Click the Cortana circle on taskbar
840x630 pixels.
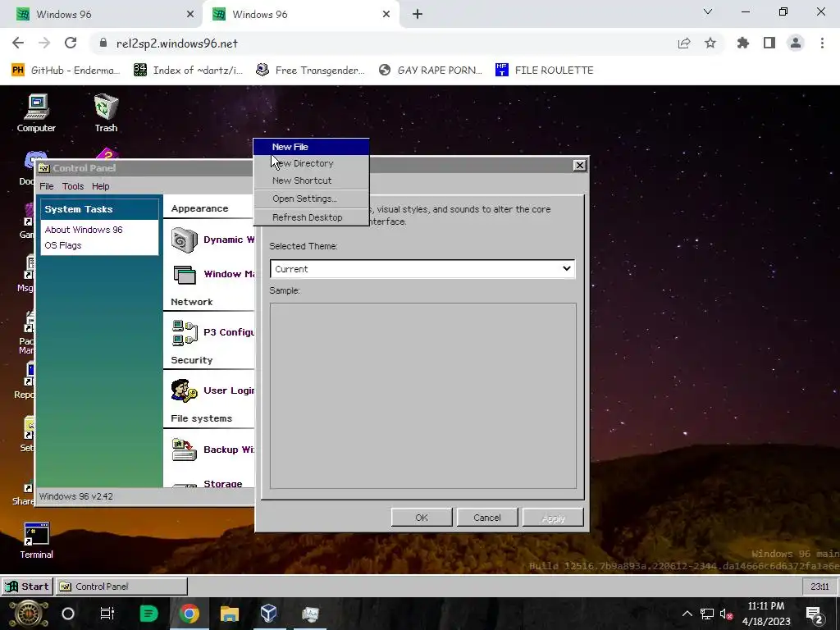tap(68, 614)
